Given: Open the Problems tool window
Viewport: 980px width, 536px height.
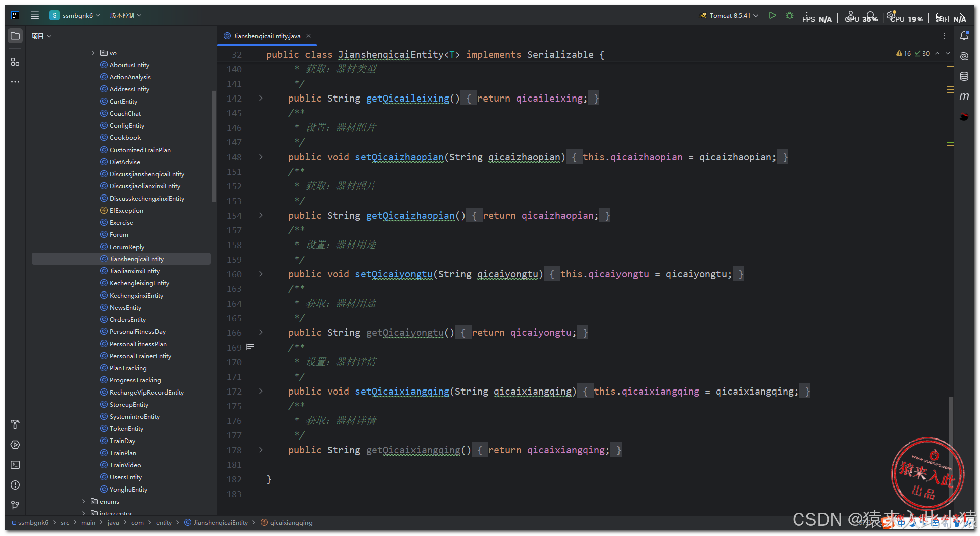Looking at the screenshot, I should tap(15, 485).
